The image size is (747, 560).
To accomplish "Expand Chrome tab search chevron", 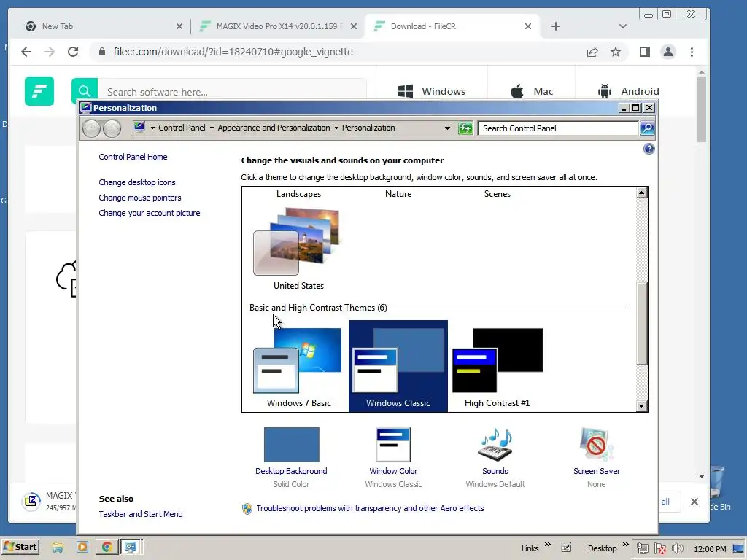I will 623,26.
